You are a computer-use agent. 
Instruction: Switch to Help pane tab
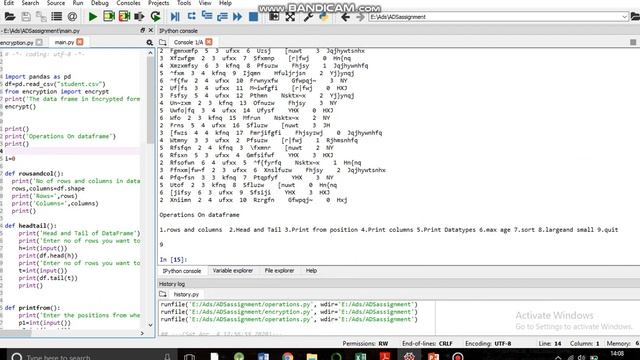311,271
